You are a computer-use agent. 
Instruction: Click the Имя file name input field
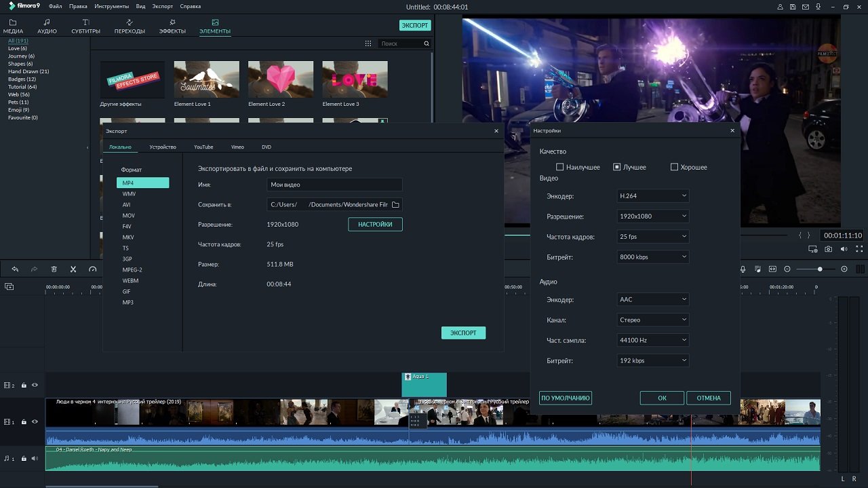334,185
